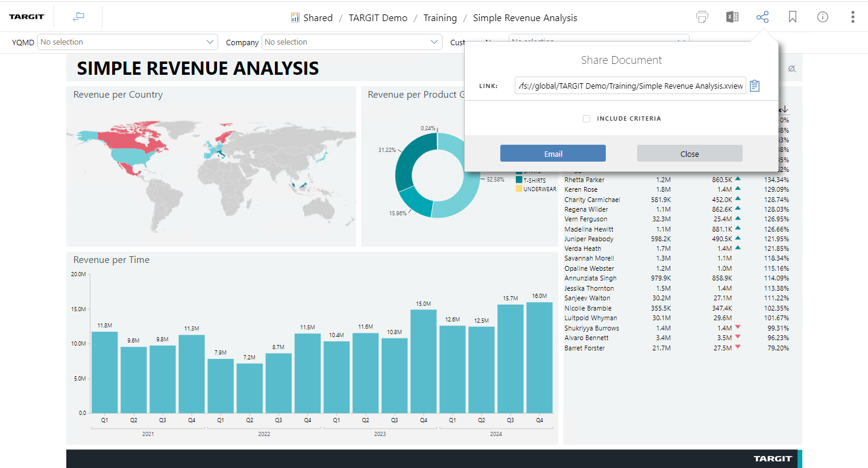The height and width of the screenshot is (468, 868).
Task: Export to Excel using the spreadsheet icon
Action: click(732, 17)
